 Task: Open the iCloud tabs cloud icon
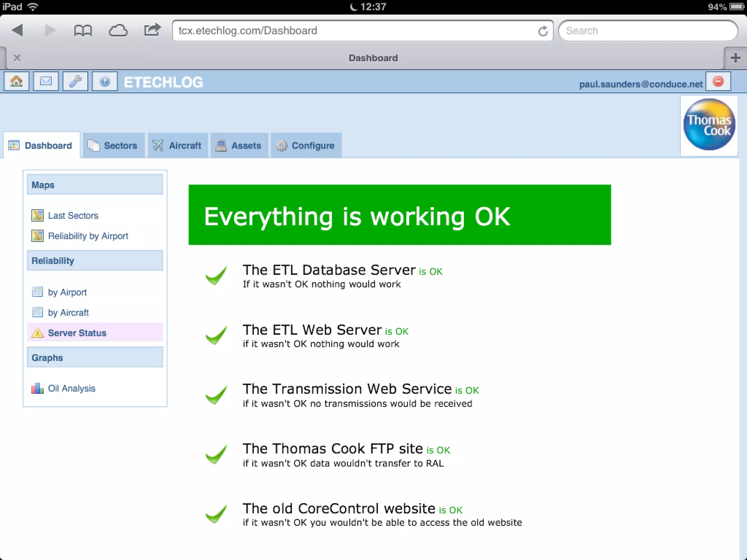(x=118, y=31)
